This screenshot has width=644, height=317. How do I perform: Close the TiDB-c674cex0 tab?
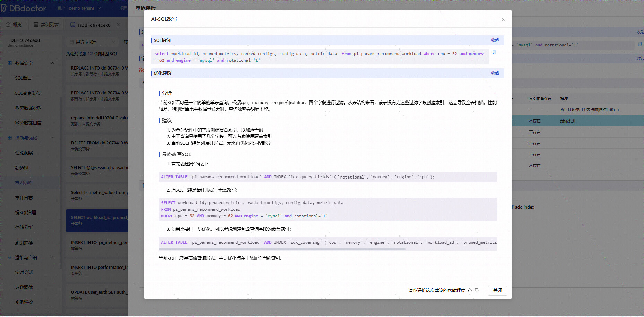118,25
